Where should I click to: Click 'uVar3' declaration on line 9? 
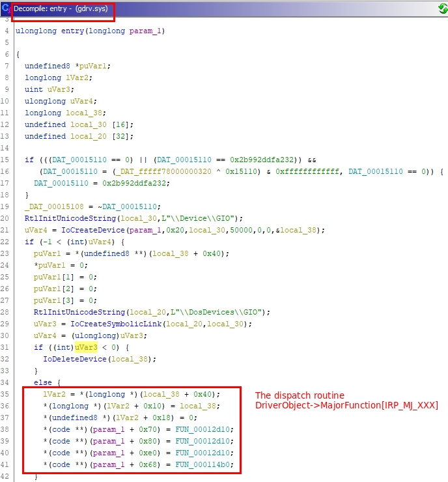[59, 89]
